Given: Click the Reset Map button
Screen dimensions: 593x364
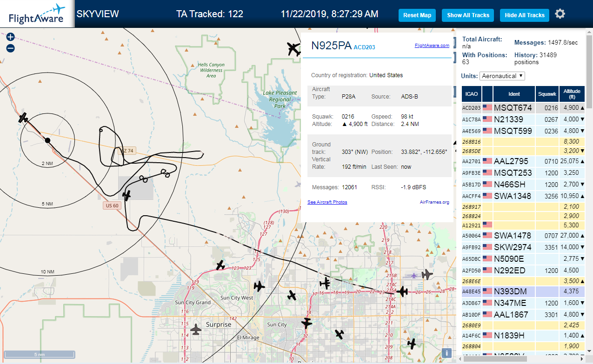Looking at the screenshot, I should (417, 15).
